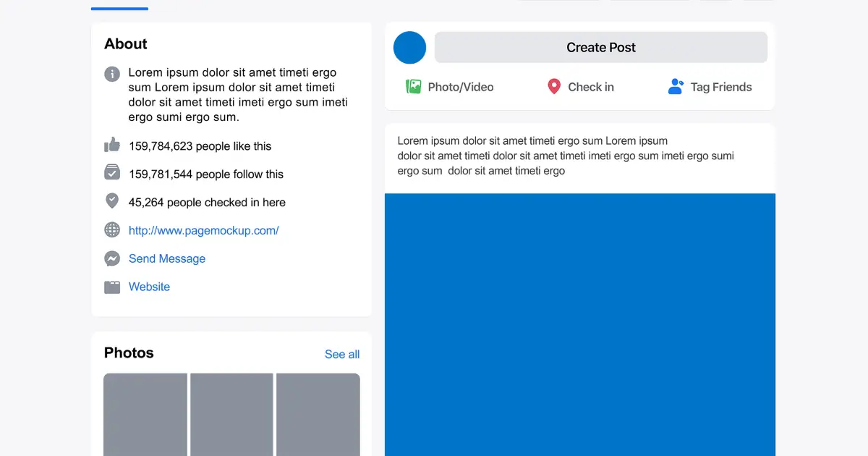Click the thumbs-up likes icon
868x456 pixels.
click(112, 145)
